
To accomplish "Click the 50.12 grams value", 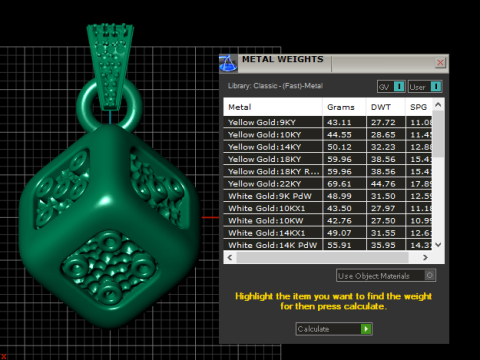I will pyautogui.click(x=339, y=147).
